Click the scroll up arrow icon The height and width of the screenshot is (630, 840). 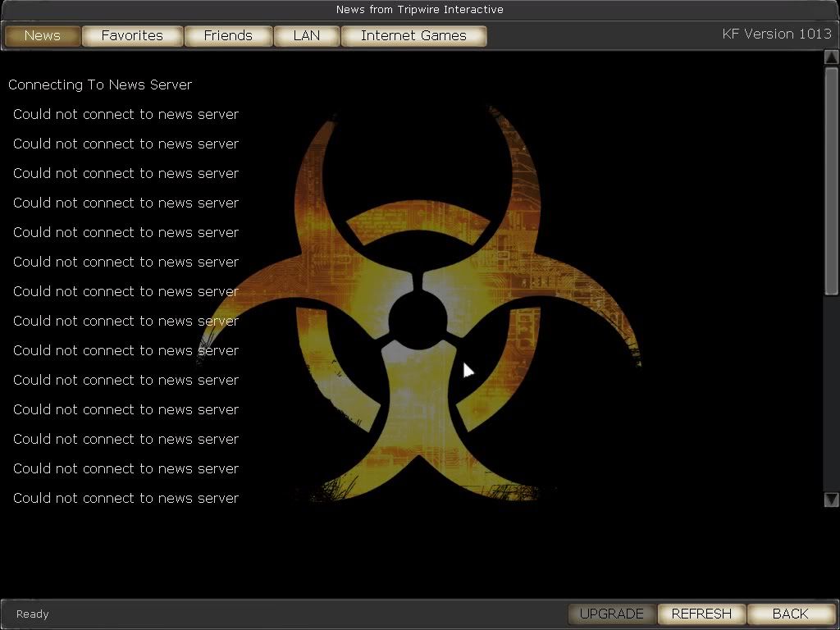pos(831,60)
